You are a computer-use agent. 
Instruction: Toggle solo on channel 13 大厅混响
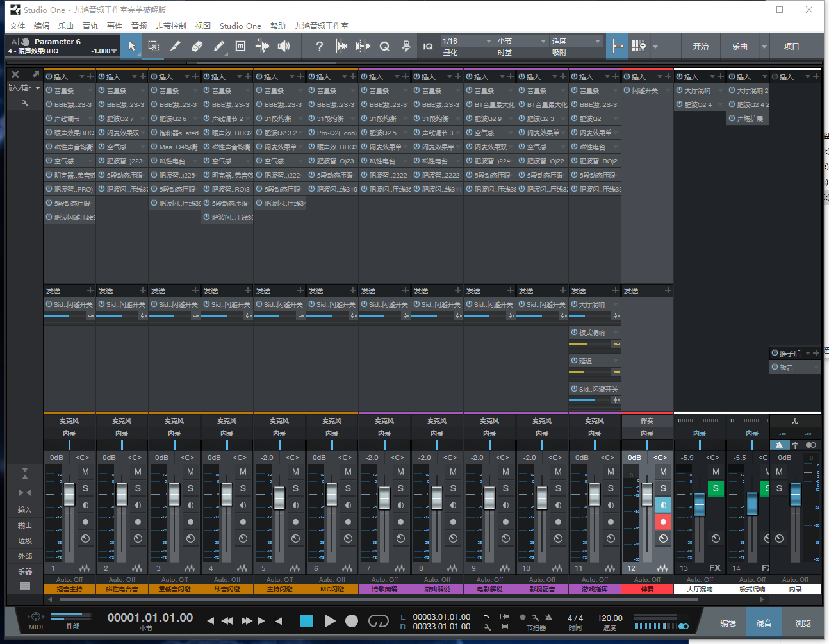[x=716, y=488]
